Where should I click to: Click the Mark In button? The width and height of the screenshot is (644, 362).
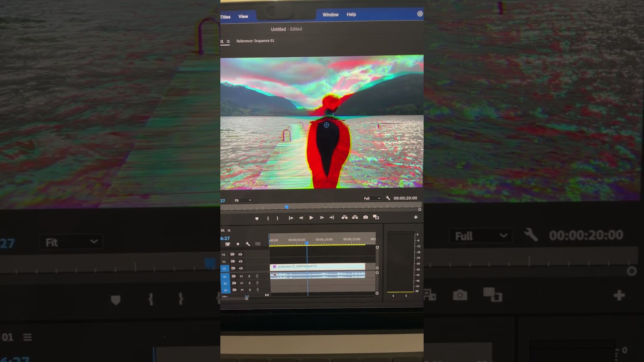[268, 218]
